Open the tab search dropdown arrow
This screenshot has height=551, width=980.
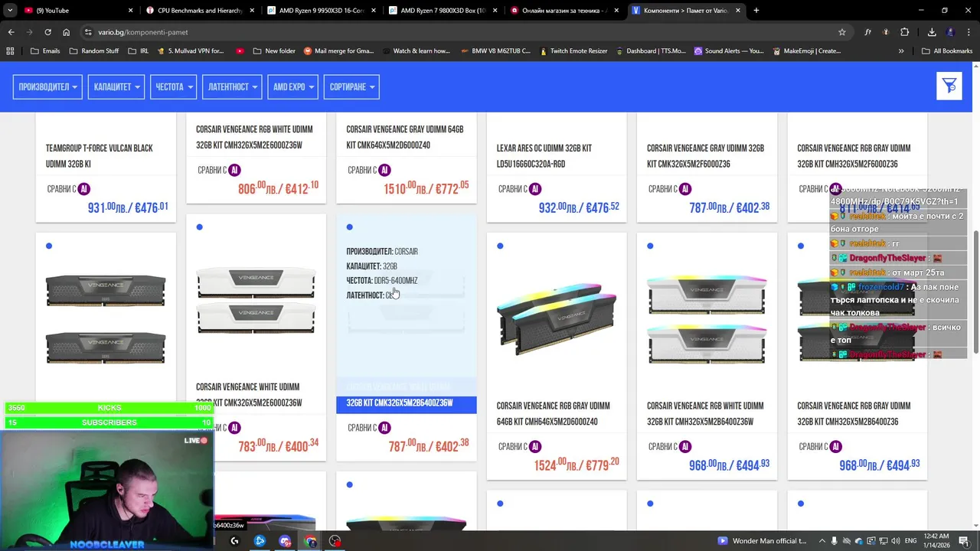click(10, 11)
